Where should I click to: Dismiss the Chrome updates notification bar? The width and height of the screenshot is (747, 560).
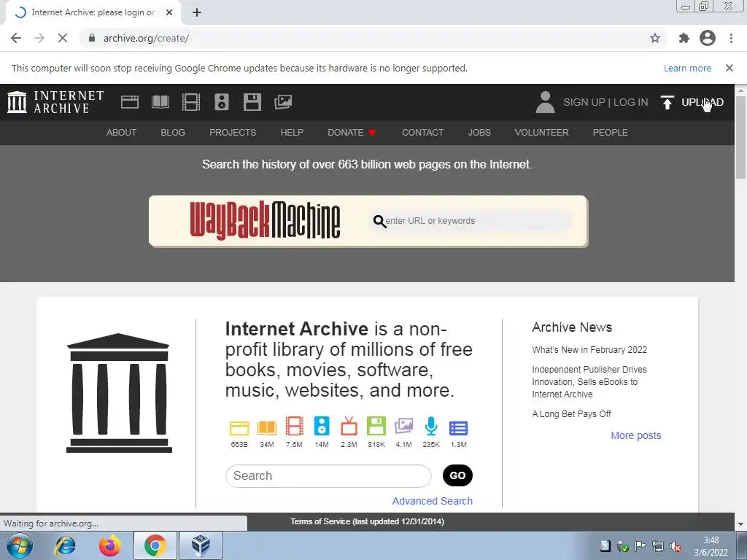(729, 68)
